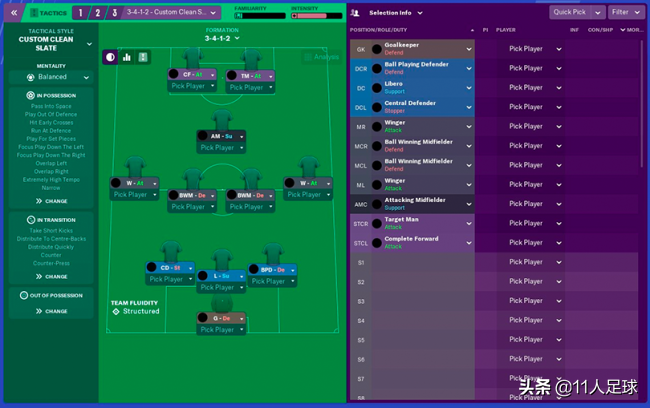Select tactic slot 3 tab
Viewport: 650px width, 408px height.
point(114,13)
